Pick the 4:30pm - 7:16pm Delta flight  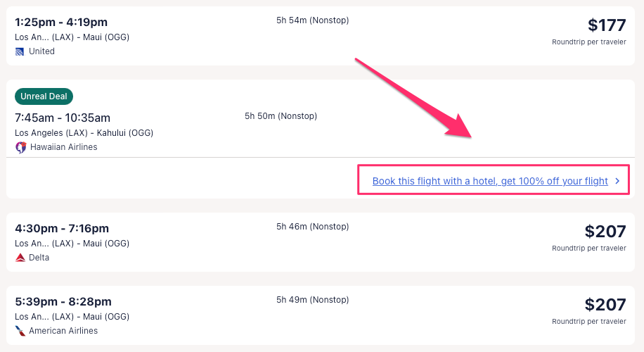[x=62, y=228]
